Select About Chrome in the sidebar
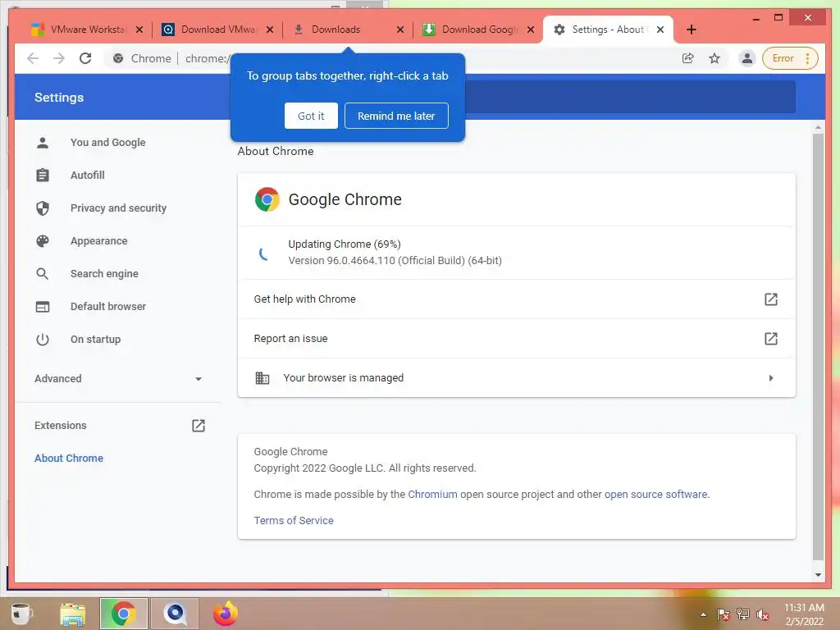 tap(69, 458)
